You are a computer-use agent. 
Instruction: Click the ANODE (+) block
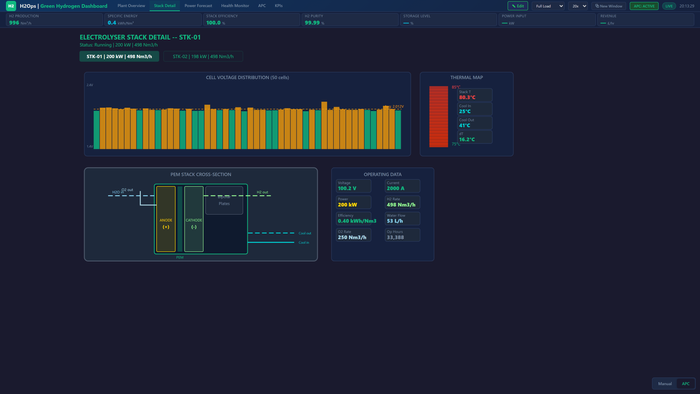pyautogui.click(x=166, y=219)
